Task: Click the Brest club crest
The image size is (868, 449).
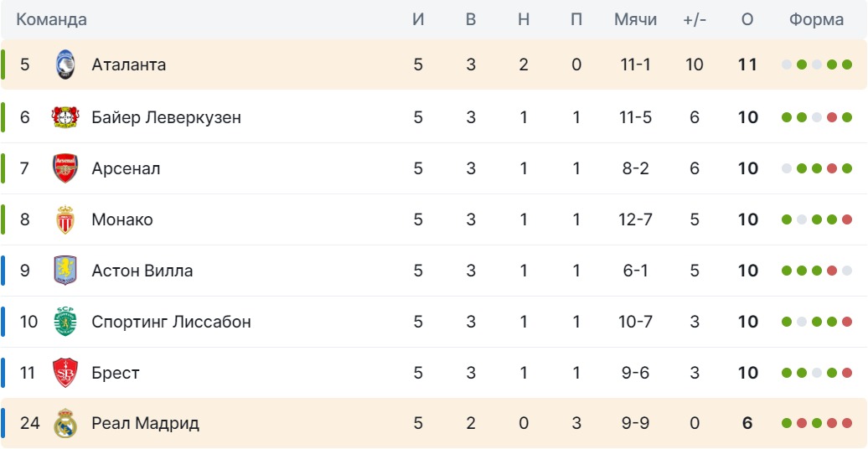Action: click(65, 373)
